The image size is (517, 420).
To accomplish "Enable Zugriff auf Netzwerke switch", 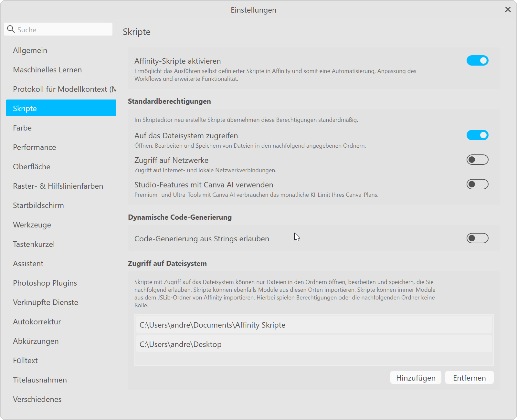I will [477, 160].
